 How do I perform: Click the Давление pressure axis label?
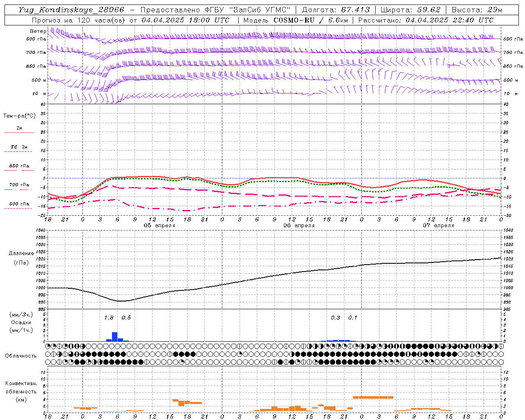21,253
